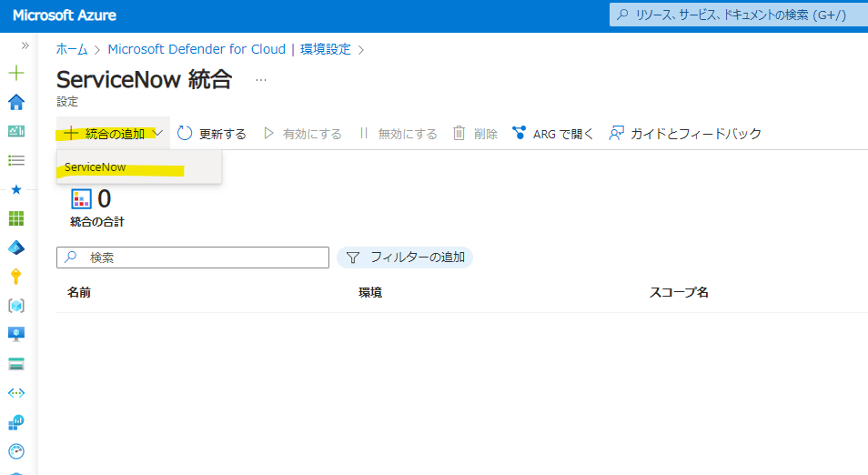Open the teal storage bars sidebar icon
Image resolution: width=868 pixels, height=475 pixels.
pyautogui.click(x=16, y=364)
